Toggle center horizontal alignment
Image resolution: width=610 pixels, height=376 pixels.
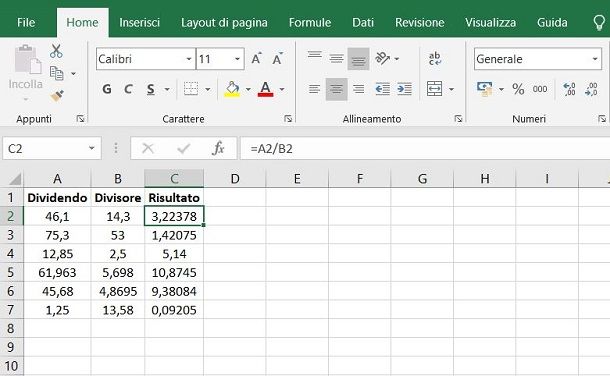pos(336,89)
